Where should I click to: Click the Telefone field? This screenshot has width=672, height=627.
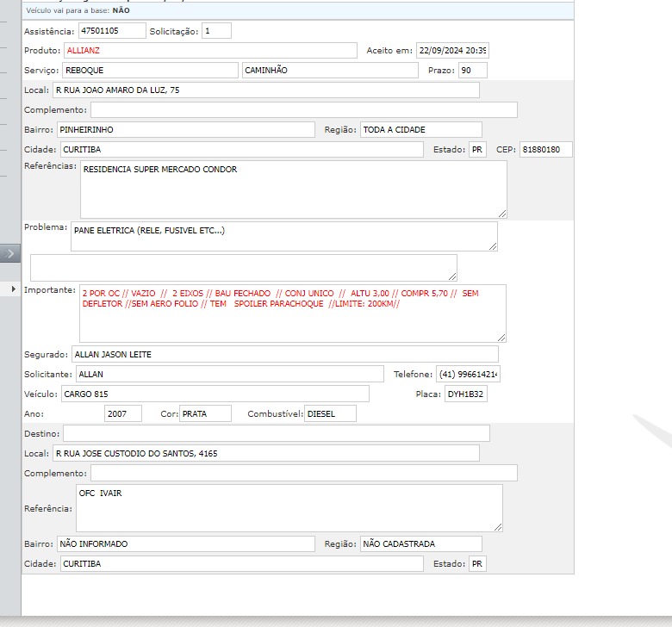pos(469,375)
